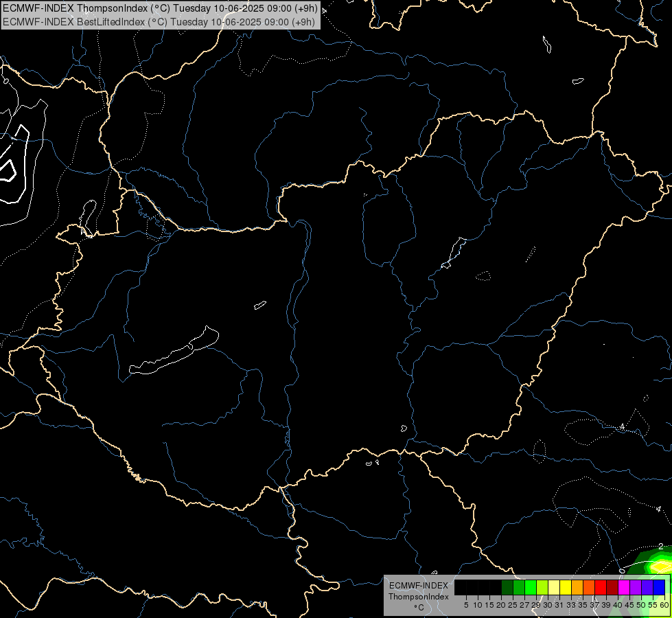Pick the medium green 25–27 legend swatch

tap(519, 587)
